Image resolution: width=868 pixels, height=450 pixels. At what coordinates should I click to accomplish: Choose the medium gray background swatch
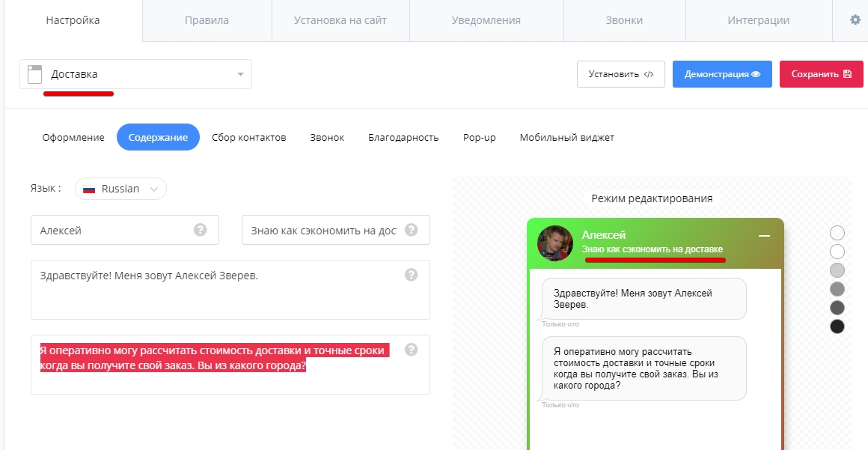(837, 289)
